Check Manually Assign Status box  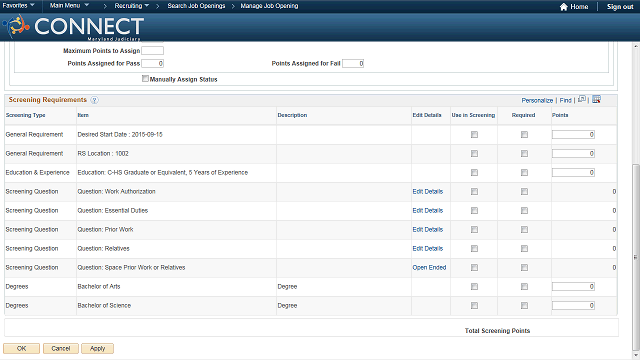[145, 78]
